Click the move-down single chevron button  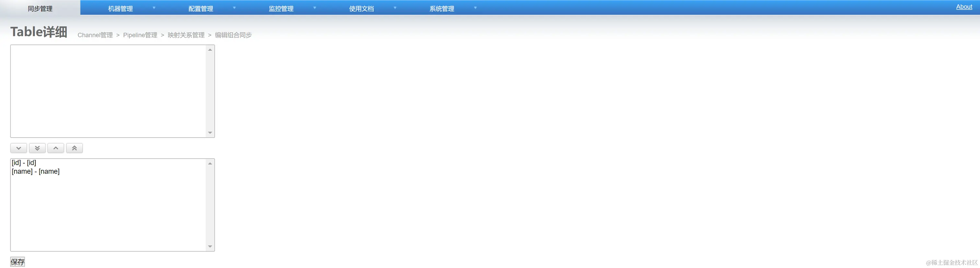(19, 148)
